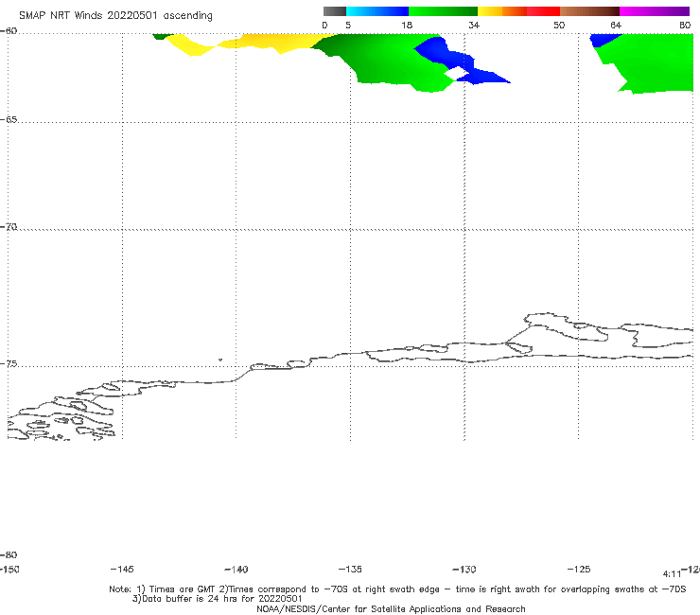700x615 pixels.
Task: Click the longitude label '-150'
Action: (x=9, y=570)
